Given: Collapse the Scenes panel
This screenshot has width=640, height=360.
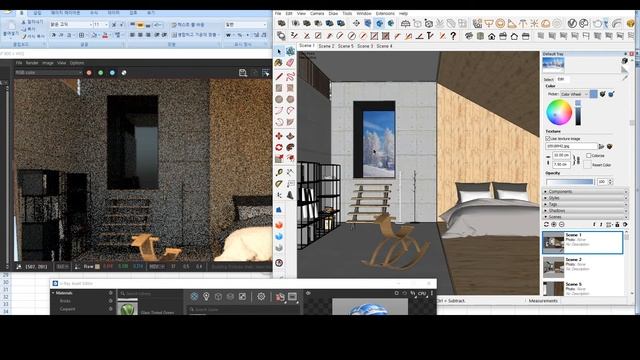Looking at the screenshot, I should pyautogui.click(x=584, y=217).
